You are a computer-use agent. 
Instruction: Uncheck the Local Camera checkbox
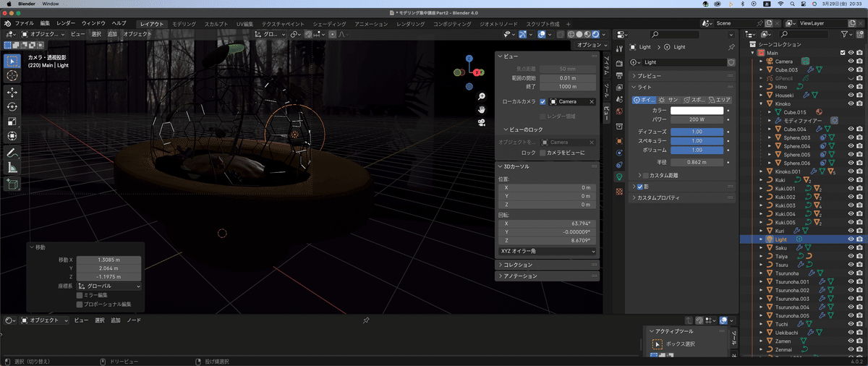(x=542, y=102)
